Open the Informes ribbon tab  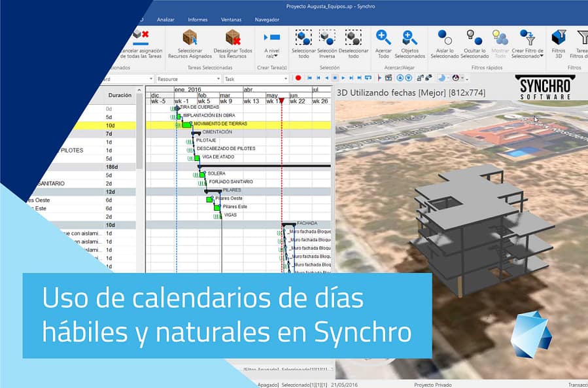pyautogui.click(x=198, y=20)
